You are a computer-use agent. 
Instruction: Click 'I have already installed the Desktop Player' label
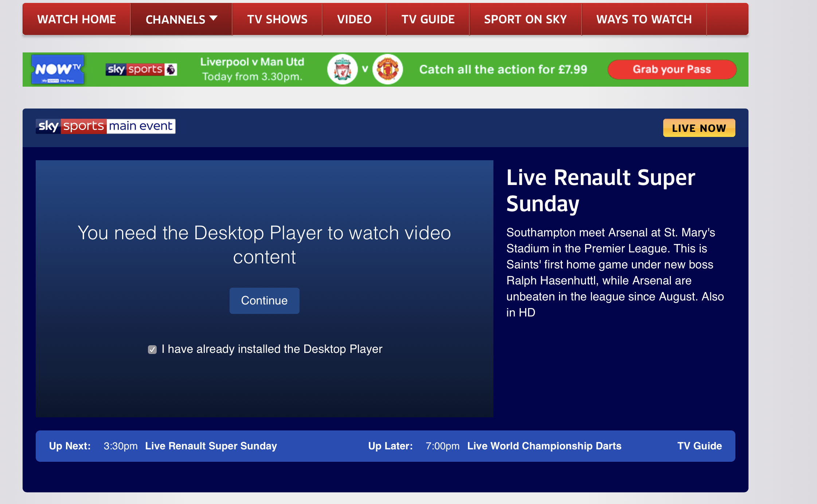tap(272, 349)
